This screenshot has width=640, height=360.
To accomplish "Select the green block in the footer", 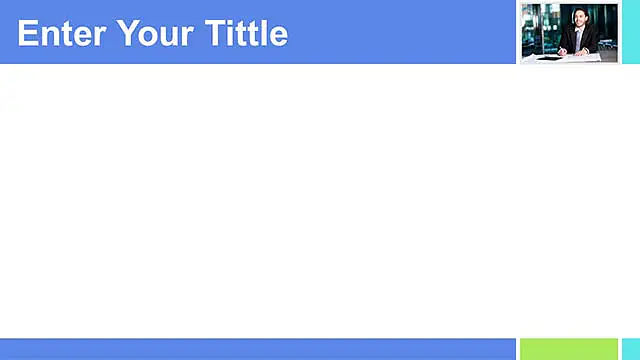I will pyautogui.click(x=569, y=349).
